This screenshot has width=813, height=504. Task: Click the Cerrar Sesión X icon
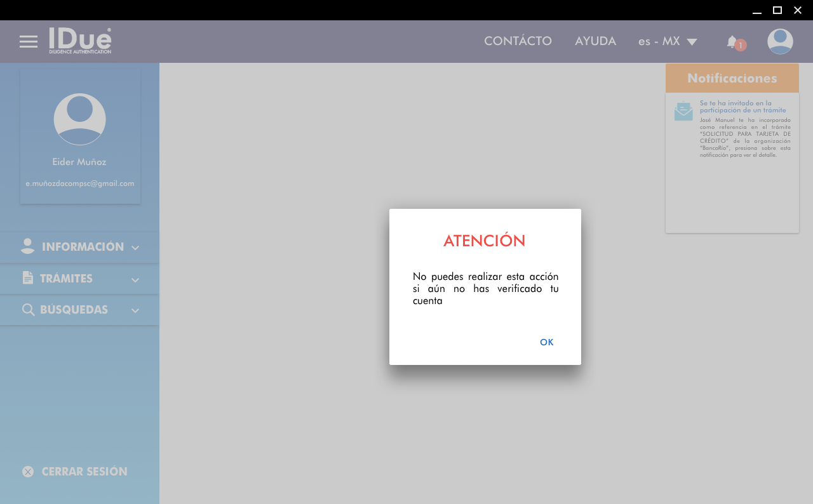pos(28,472)
